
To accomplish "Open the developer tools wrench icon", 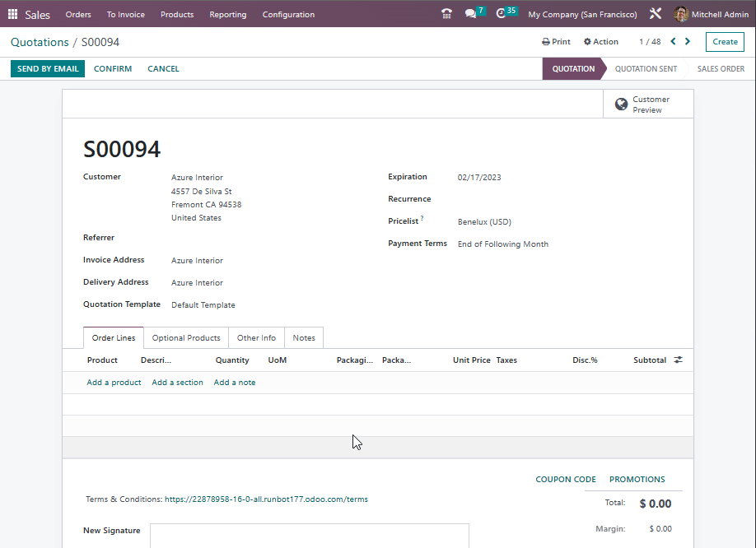I will click(x=656, y=14).
